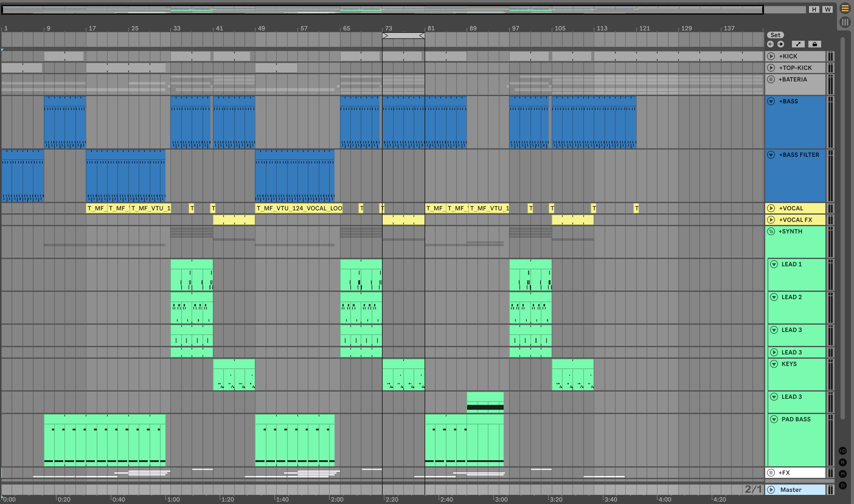
Task: Switch to Session view selector icon
Action: pyautogui.click(x=845, y=22)
